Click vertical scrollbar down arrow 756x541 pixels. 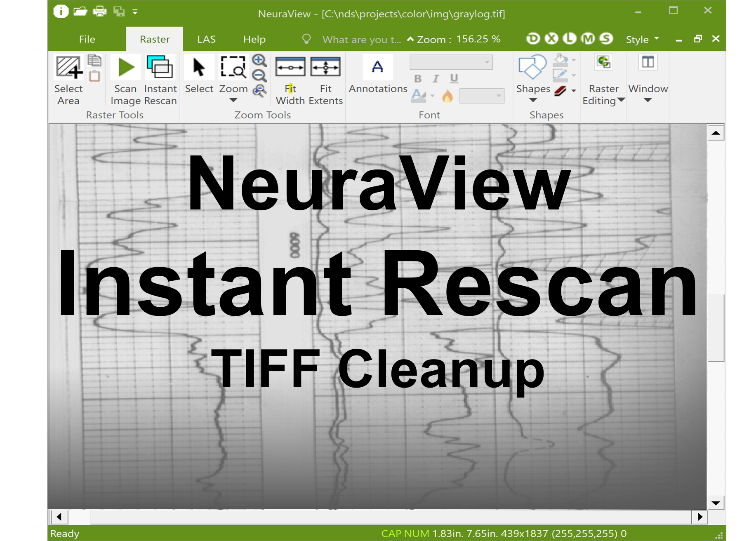(716, 503)
